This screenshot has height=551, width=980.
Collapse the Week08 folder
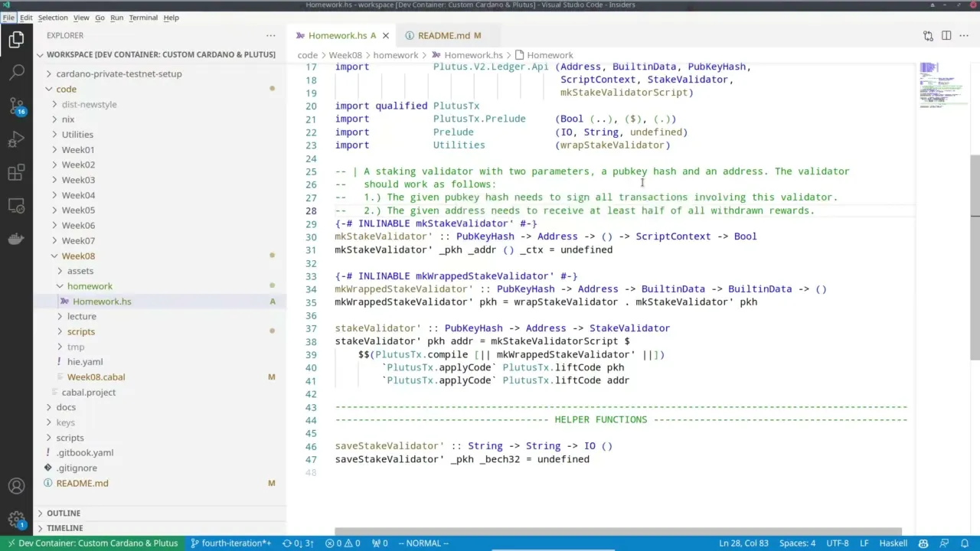click(x=78, y=256)
